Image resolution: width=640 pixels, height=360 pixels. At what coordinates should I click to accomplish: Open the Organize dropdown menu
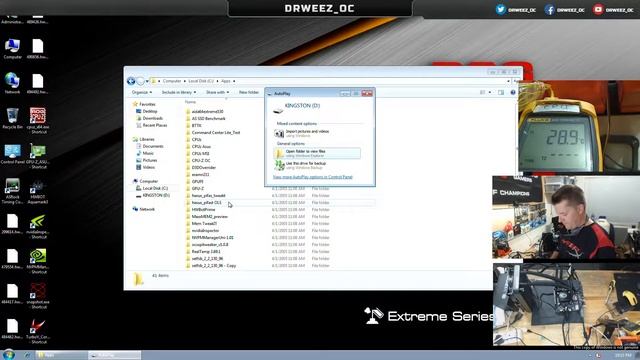coord(142,92)
